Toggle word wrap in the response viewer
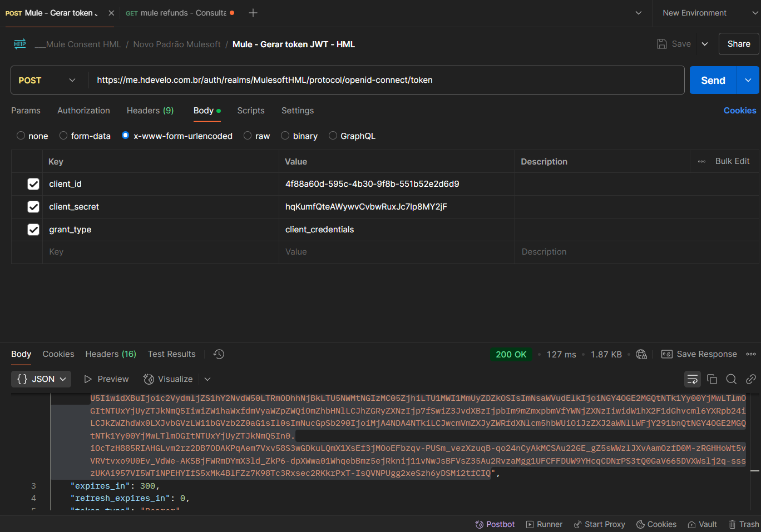This screenshot has width=761, height=532. 692,379
